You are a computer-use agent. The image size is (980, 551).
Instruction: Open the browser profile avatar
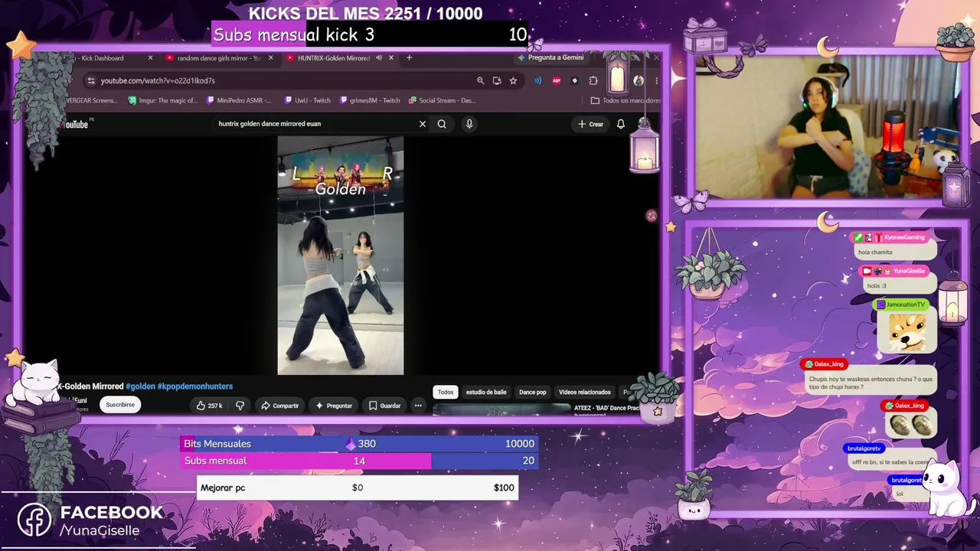tap(639, 80)
